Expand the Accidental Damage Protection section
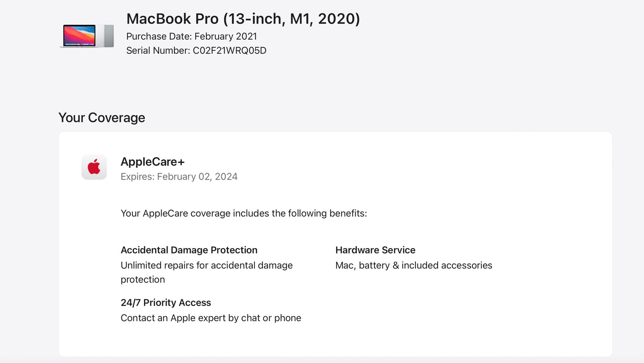 [189, 250]
